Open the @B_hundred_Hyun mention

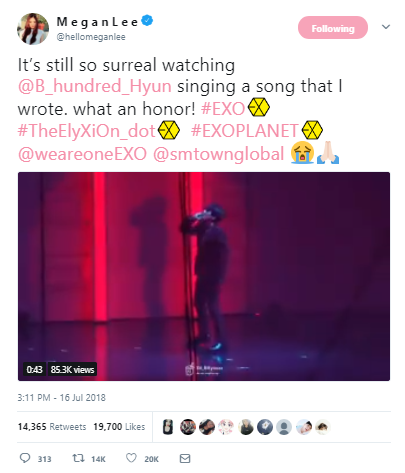point(95,86)
